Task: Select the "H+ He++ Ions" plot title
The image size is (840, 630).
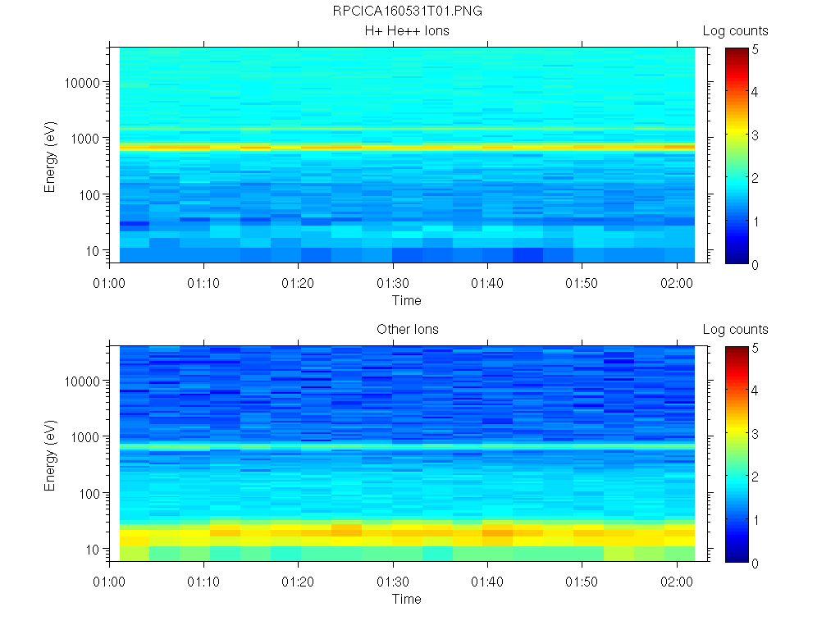Action: (407, 31)
